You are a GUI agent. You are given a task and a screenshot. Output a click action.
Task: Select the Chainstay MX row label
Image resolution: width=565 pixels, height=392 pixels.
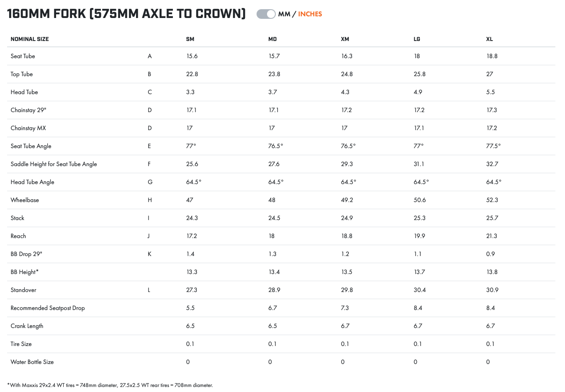(x=28, y=128)
